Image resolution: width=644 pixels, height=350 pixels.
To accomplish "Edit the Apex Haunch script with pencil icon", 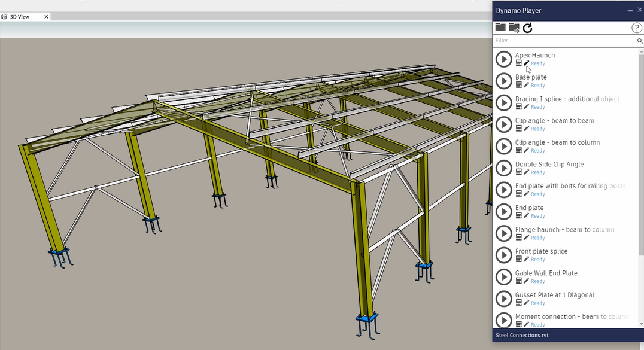I will click(x=527, y=63).
